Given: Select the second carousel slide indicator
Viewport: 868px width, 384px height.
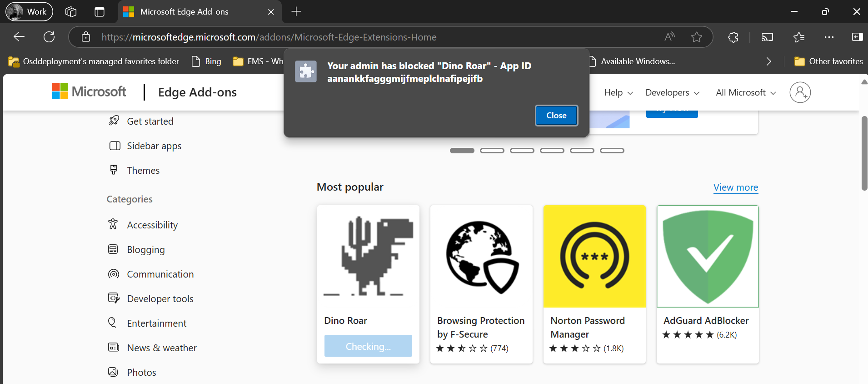Looking at the screenshot, I should click(492, 151).
